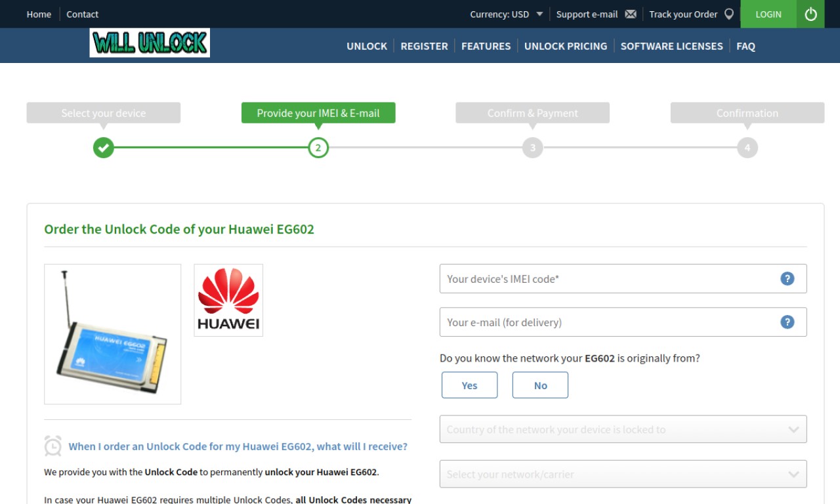Click the Support e-mail envelope icon
Screen dimensions: 840x504
[x=631, y=14]
